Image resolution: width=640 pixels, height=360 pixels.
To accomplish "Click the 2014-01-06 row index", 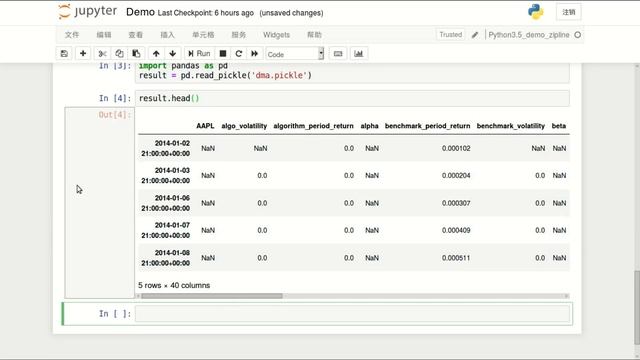I will tap(165, 203).
